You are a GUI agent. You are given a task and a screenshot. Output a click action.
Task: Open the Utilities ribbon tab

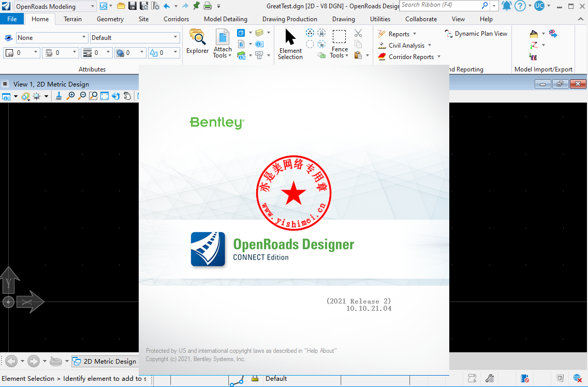[380, 19]
